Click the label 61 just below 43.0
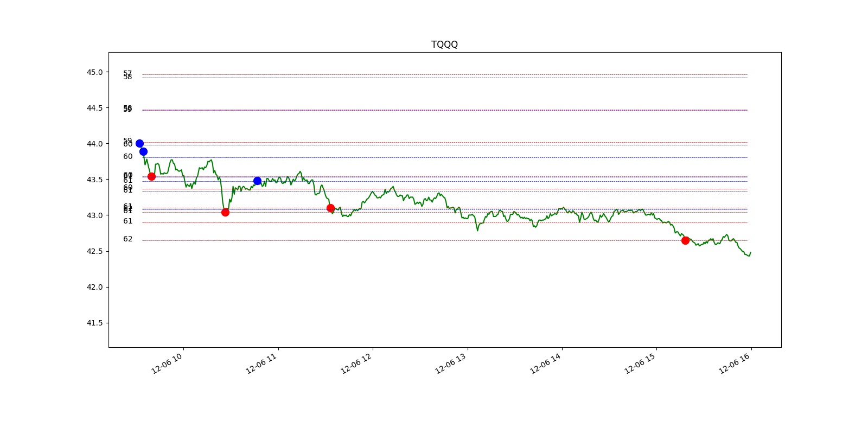 point(127,221)
